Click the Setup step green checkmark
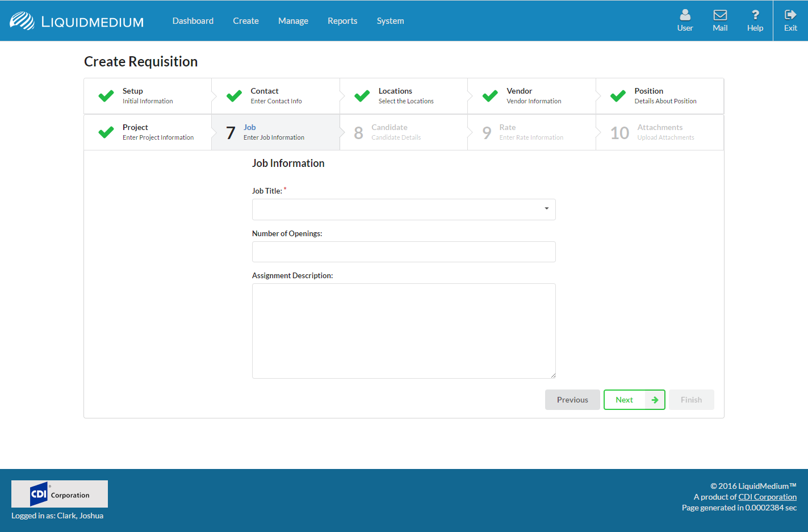 [106, 96]
